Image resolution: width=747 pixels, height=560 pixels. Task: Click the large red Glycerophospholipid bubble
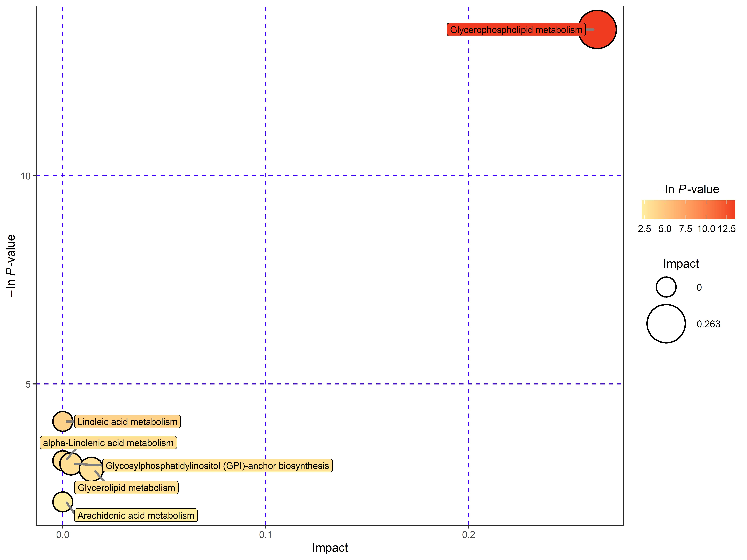597,29
